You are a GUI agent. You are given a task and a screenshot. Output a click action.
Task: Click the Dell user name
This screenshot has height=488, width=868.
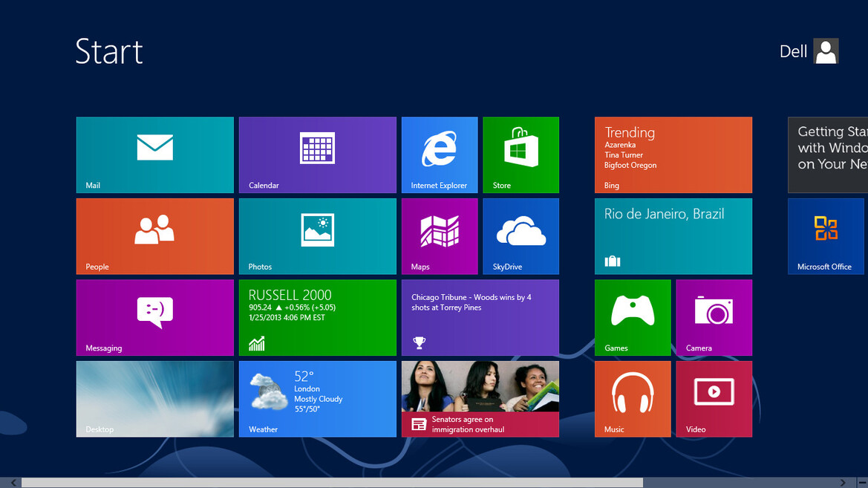[x=793, y=51]
